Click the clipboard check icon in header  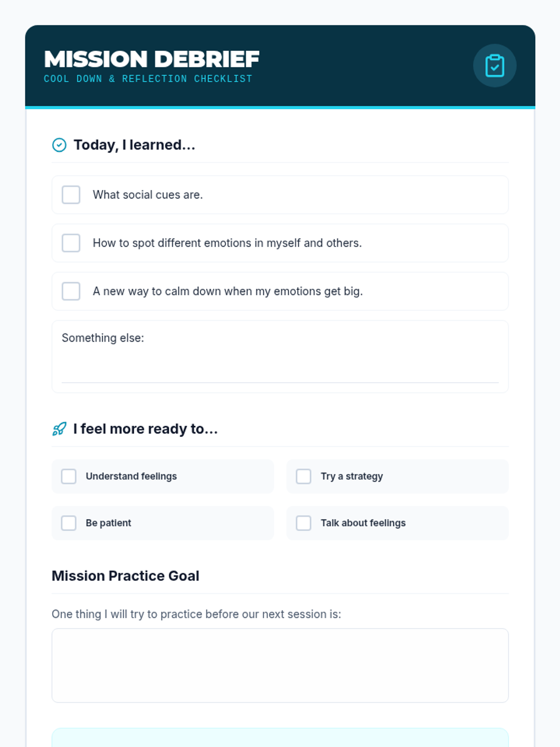pos(495,66)
